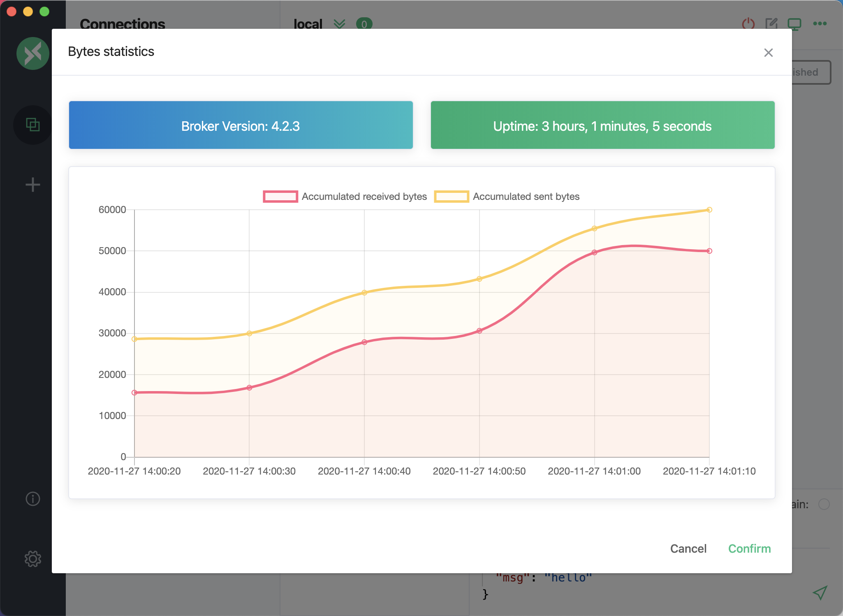Click the Cancel button
Image resolution: width=843 pixels, height=616 pixels.
[688, 549]
